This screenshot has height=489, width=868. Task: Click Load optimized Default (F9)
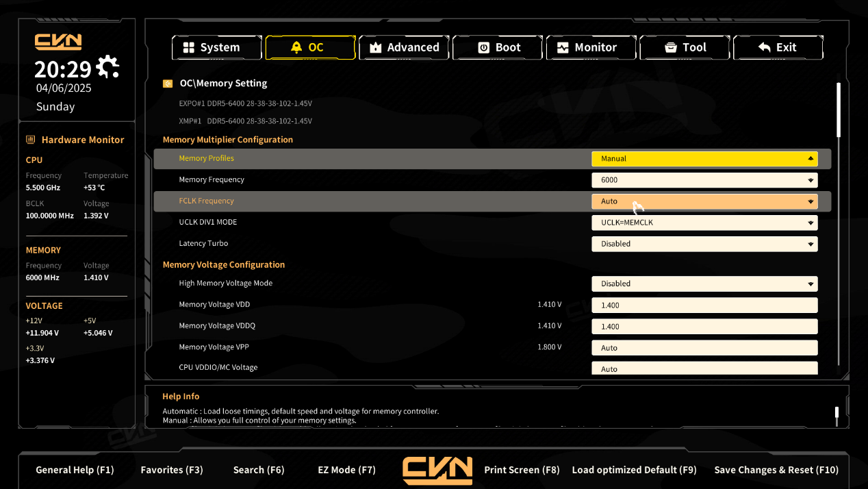634,470
